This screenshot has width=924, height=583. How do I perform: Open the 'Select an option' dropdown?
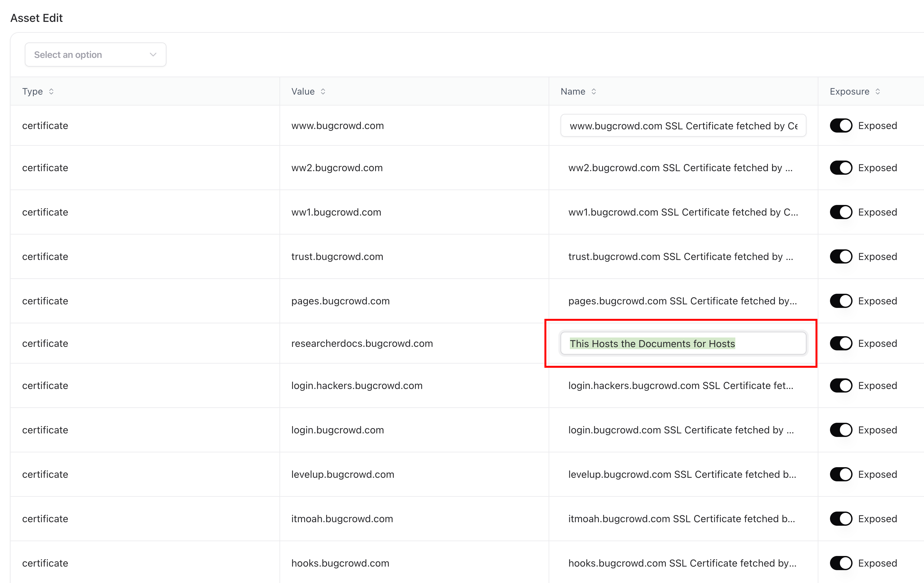(95, 54)
